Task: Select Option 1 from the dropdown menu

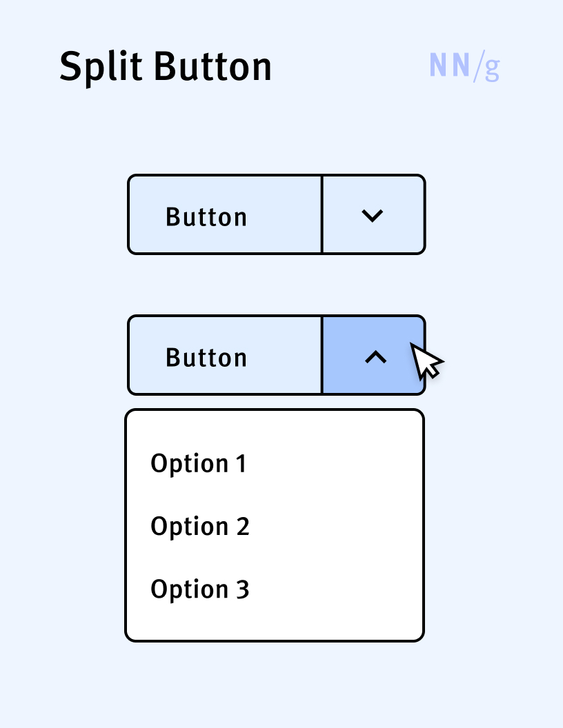Action: click(199, 464)
